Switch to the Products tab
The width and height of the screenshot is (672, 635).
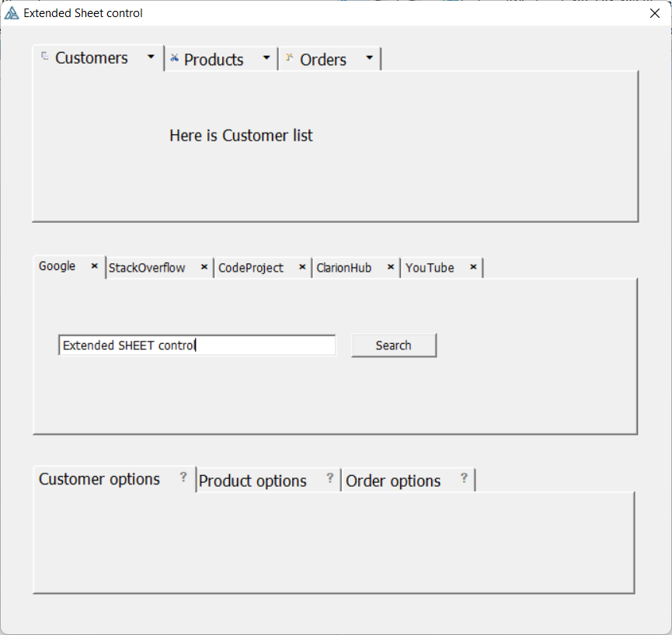click(214, 60)
